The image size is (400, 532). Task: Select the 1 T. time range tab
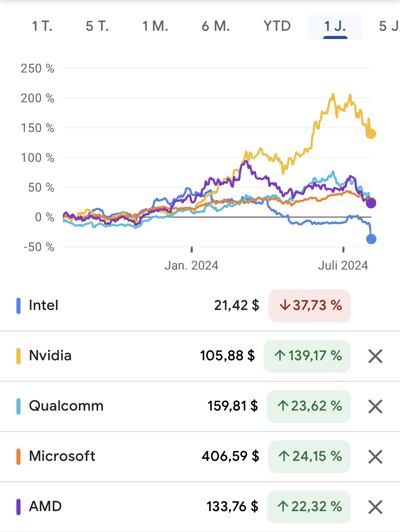pos(42,26)
